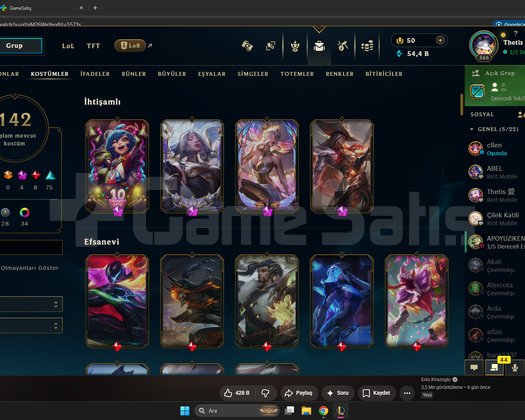This screenshot has height=420, width=525.
Task: Click the add friend icon beside SOSYAL
Action: click(521, 115)
